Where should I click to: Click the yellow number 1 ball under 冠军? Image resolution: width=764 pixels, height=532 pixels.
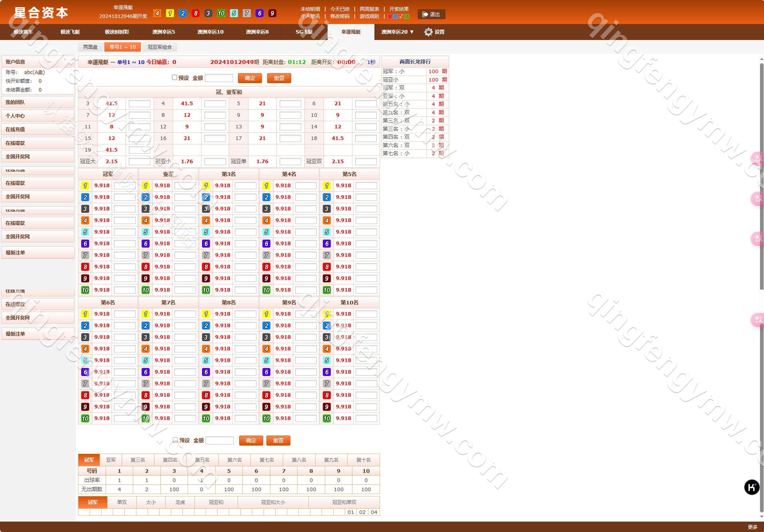85,186
